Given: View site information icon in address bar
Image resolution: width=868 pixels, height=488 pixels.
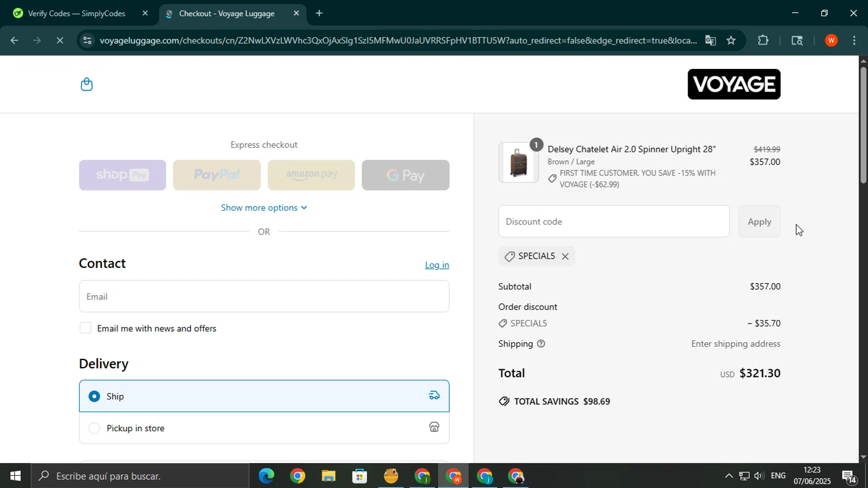Looking at the screenshot, I should click(87, 41).
